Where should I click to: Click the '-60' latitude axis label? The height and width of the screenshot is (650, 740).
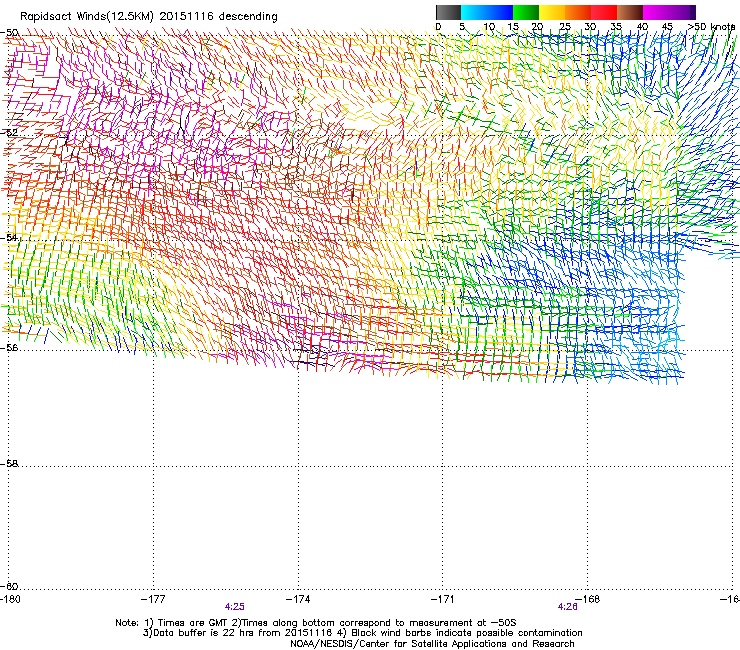[x=9, y=586]
